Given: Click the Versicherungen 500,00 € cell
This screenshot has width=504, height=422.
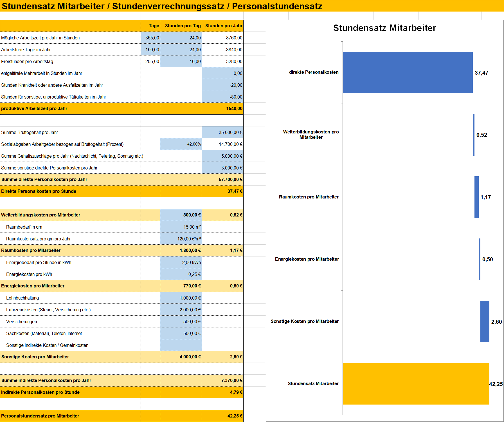Looking at the screenshot, I should [181, 321].
